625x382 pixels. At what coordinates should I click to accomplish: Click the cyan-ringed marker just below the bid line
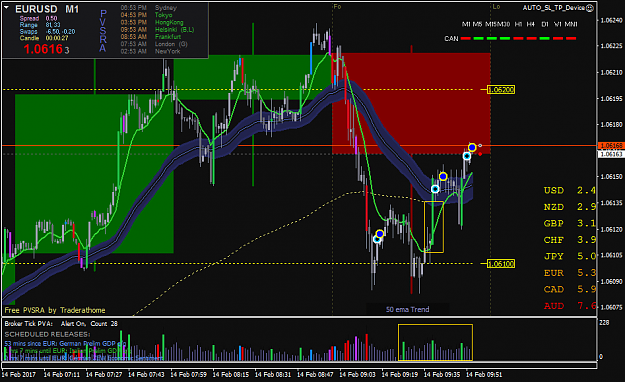click(x=467, y=156)
